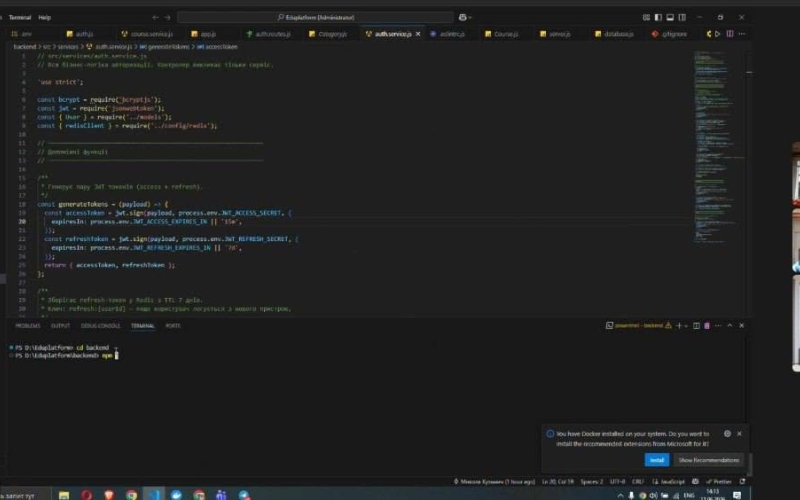
Task: Click Show Recommendations in Docker notification
Action: (x=708, y=460)
